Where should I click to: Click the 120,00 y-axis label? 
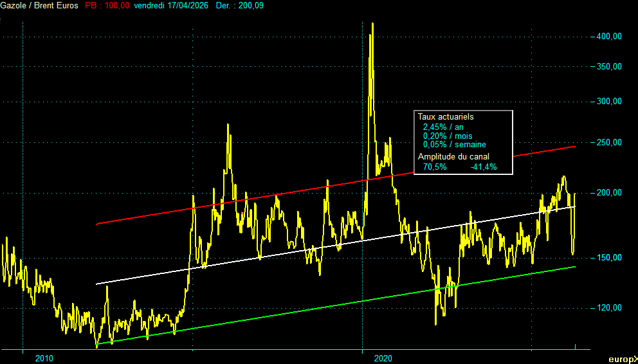tap(608, 308)
